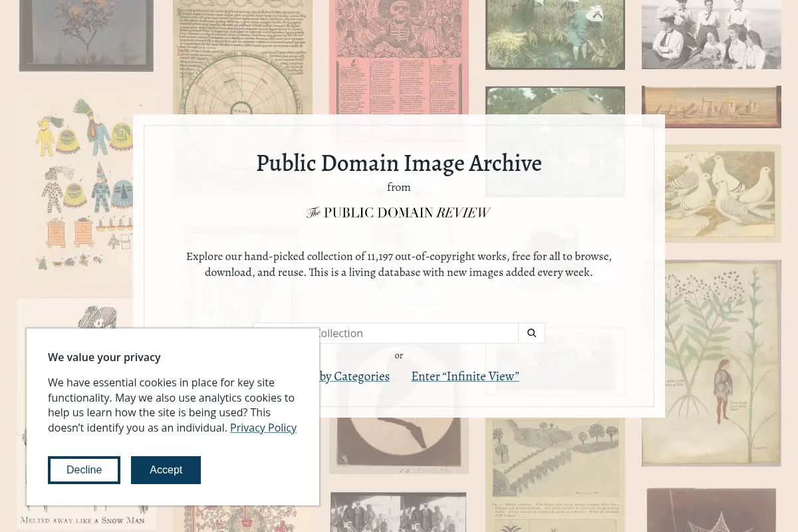The width and height of the screenshot is (798, 532).
Task: Open the field harvest photograph thumbnail
Action: pyautogui.click(x=555, y=35)
